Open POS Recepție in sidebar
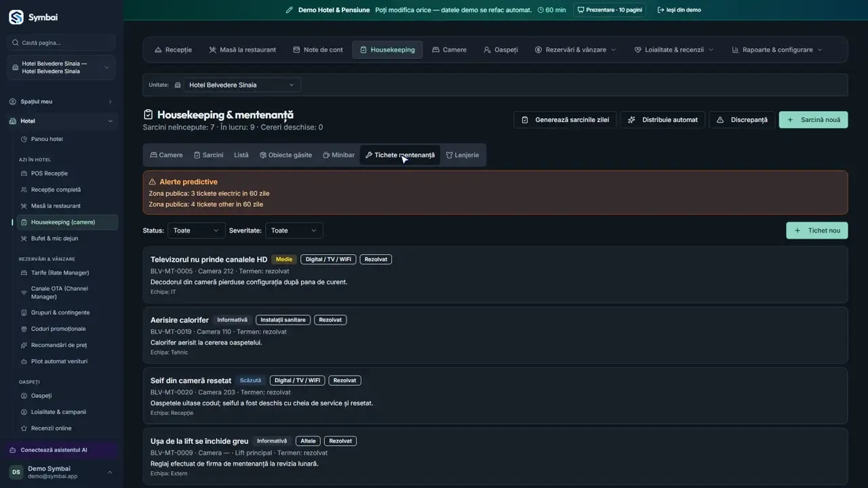 (66, 174)
